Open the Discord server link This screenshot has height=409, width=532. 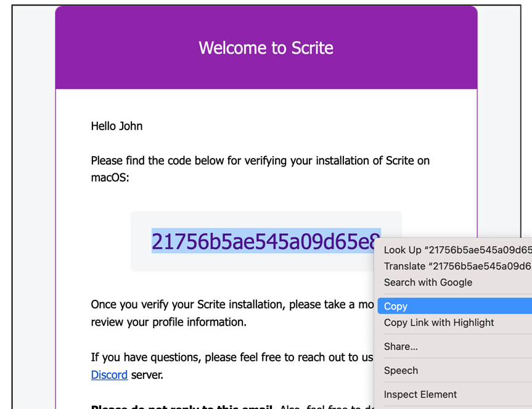point(109,374)
